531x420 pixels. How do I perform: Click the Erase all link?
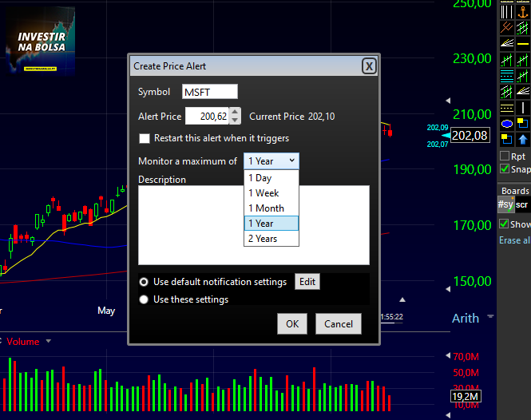click(x=514, y=240)
